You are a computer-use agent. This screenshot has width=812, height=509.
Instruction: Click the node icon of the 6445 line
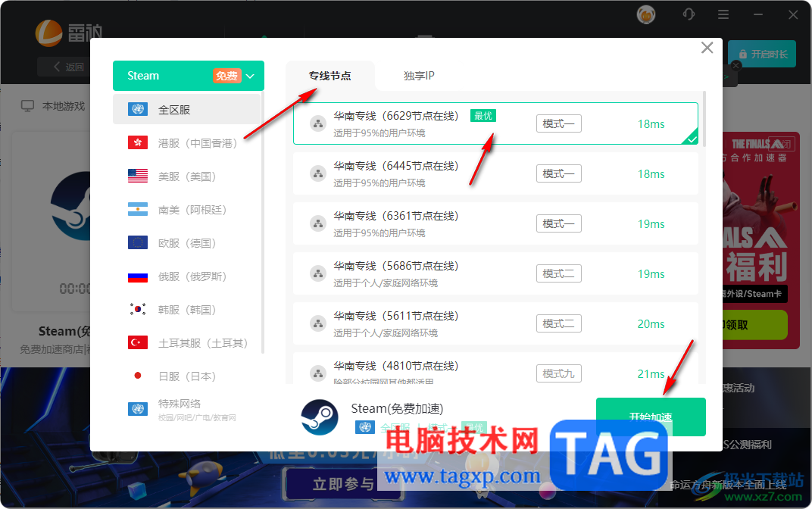[x=318, y=173]
